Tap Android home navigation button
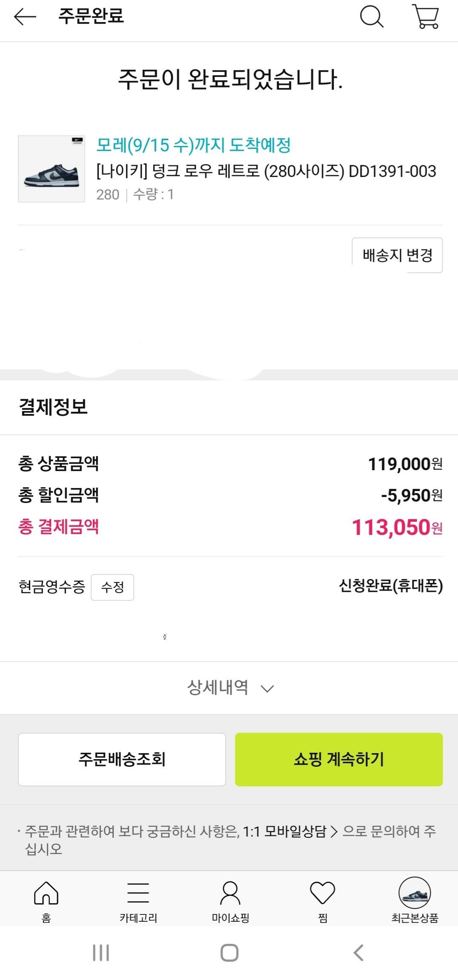 [x=229, y=953]
